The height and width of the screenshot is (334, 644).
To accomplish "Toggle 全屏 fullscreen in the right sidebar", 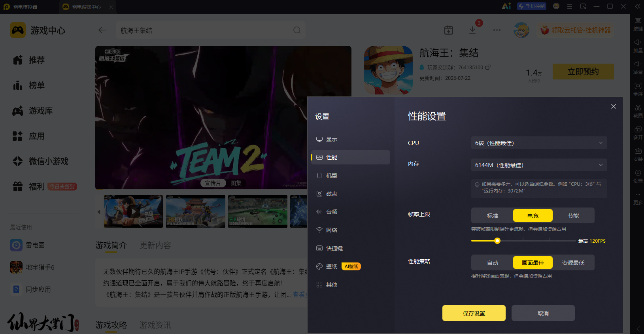I will pos(638,89).
